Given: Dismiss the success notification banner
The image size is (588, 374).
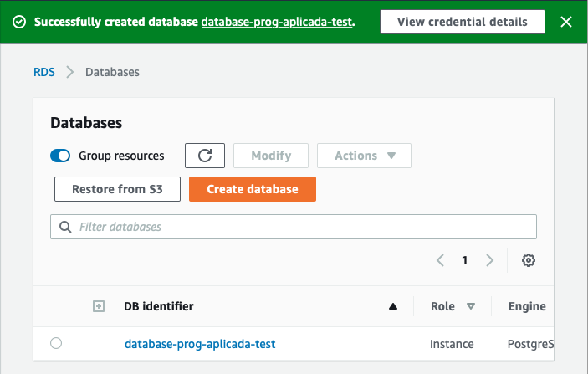Looking at the screenshot, I should (x=566, y=22).
